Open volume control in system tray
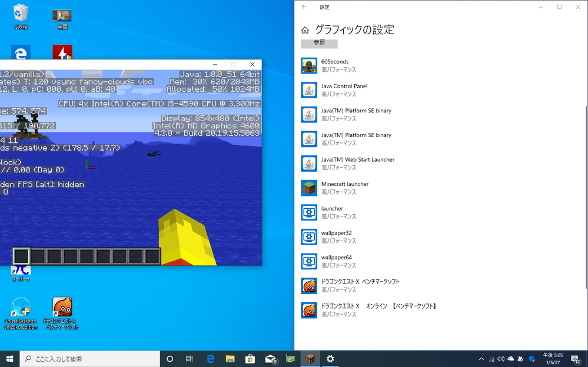The image size is (588, 367). tap(501, 359)
